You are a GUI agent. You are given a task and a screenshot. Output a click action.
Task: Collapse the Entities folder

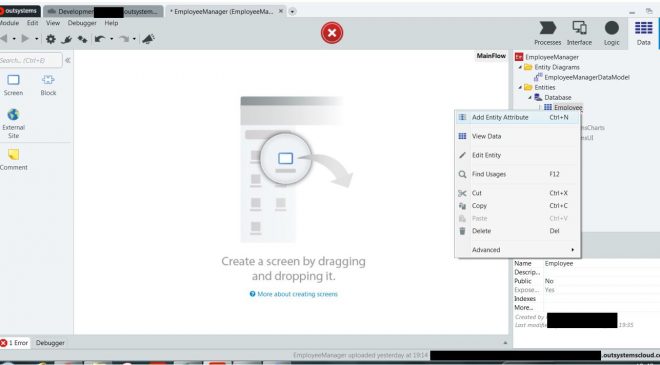[520, 87]
